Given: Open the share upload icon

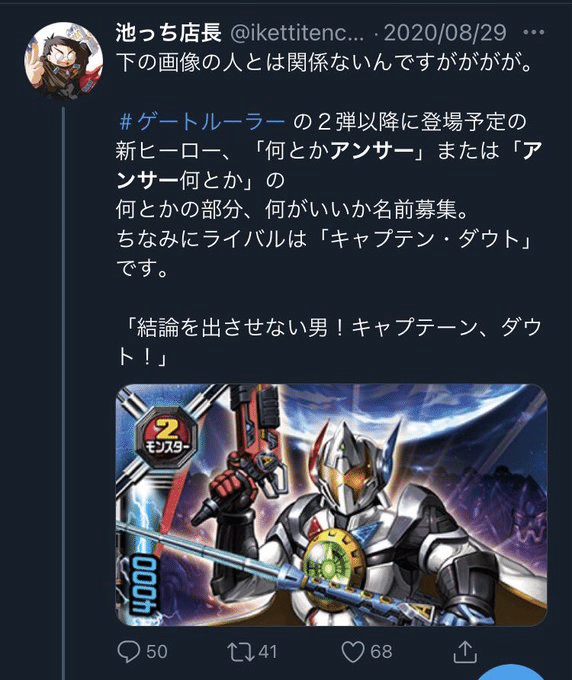Looking at the screenshot, I should pos(465,651).
